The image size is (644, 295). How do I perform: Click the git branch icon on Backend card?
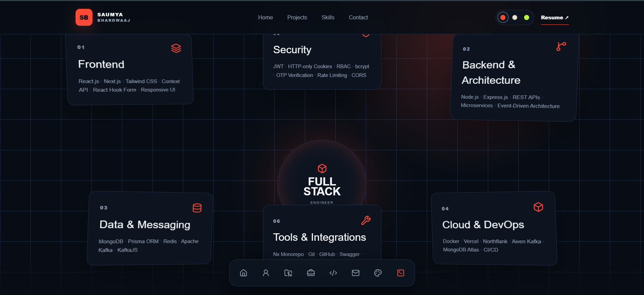click(x=561, y=46)
